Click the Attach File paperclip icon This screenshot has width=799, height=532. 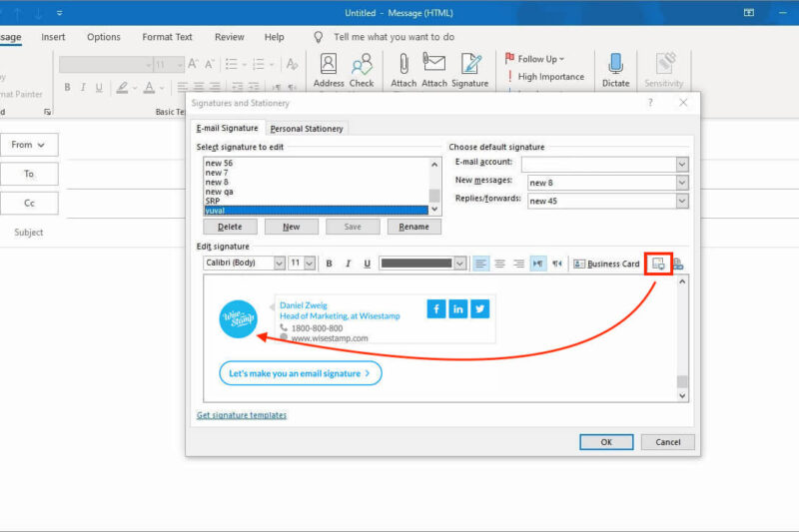point(403,69)
